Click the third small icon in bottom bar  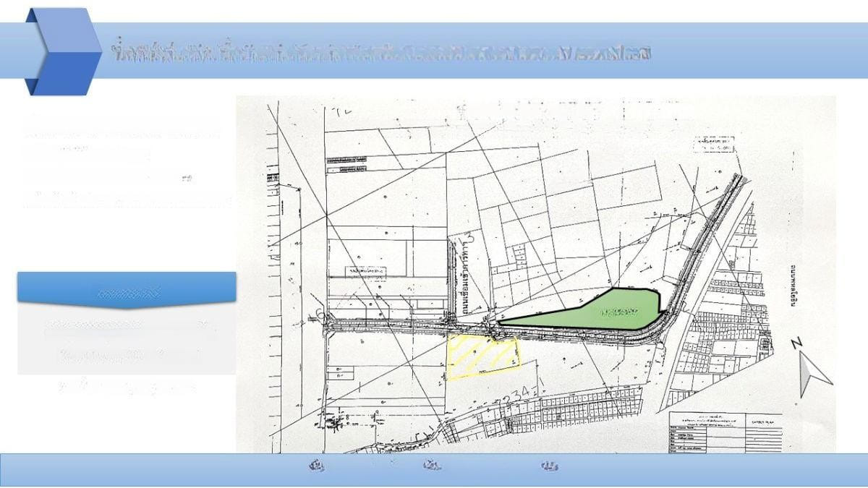550,466
